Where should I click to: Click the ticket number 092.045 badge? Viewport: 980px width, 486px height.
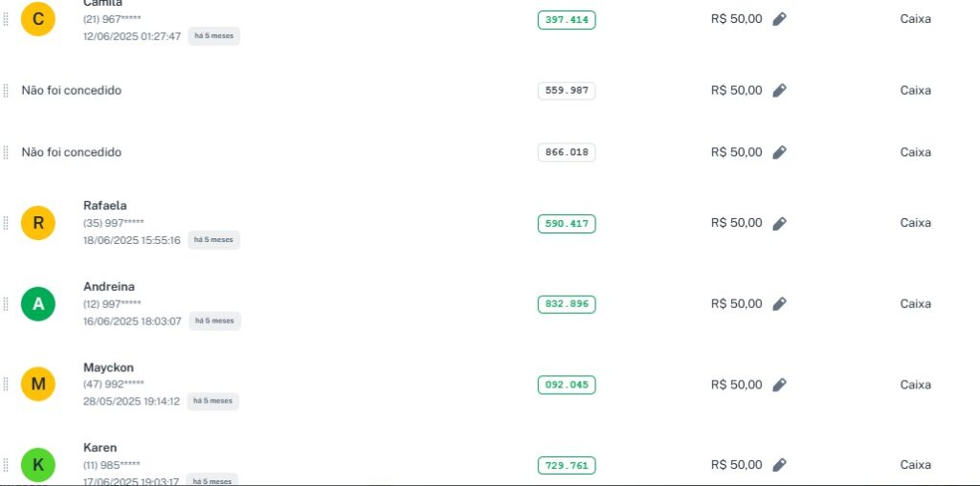567,386
